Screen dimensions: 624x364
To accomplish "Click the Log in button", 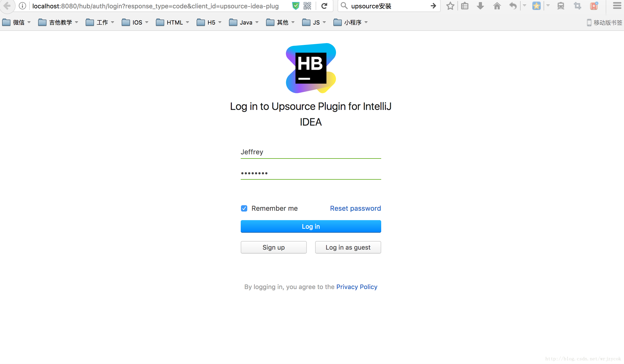I will pyautogui.click(x=311, y=226).
